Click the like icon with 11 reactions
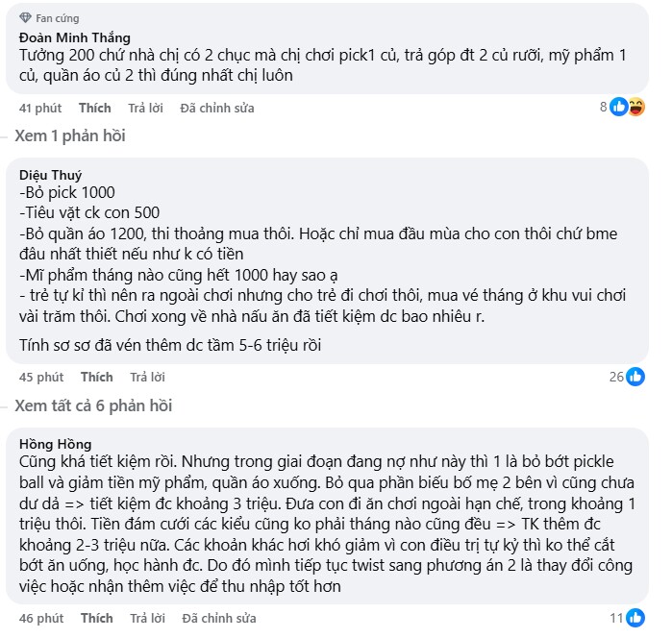Viewport: 672px width, 638px height. 635,618
